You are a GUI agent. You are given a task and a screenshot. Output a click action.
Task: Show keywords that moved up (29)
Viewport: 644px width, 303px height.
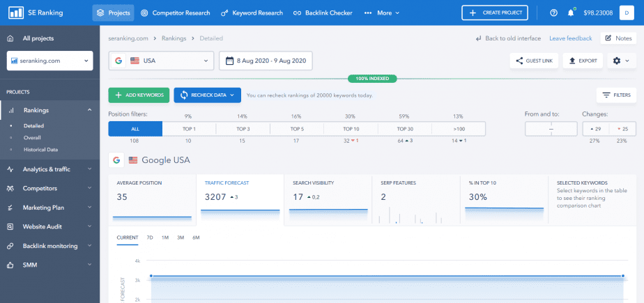point(596,129)
